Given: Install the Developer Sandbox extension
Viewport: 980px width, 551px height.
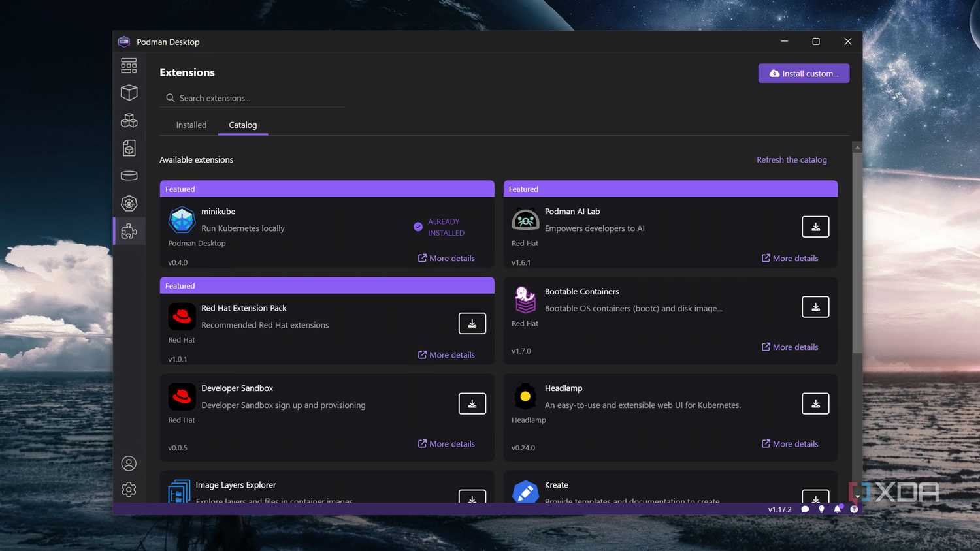Looking at the screenshot, I should (472, 403).
